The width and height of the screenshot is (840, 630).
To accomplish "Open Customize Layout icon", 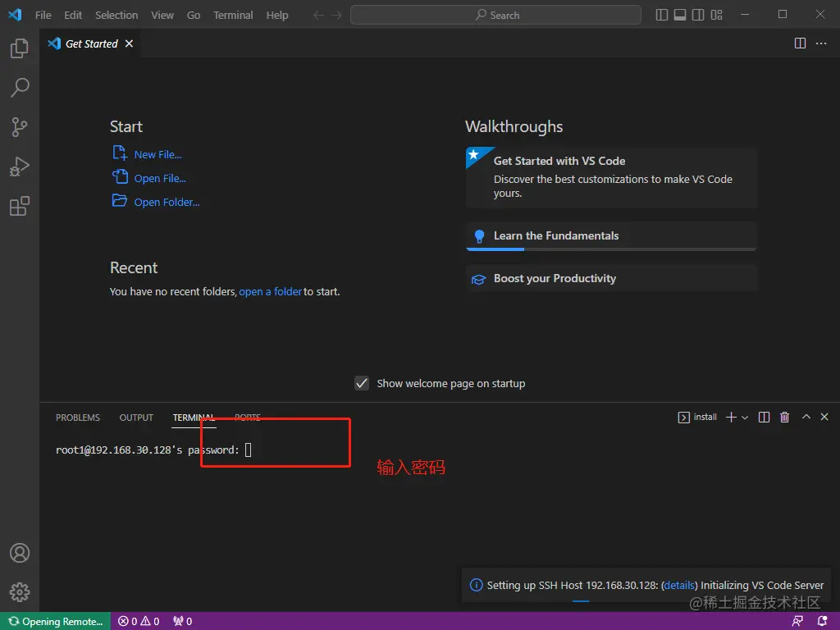I will click(x=716, y=15).
